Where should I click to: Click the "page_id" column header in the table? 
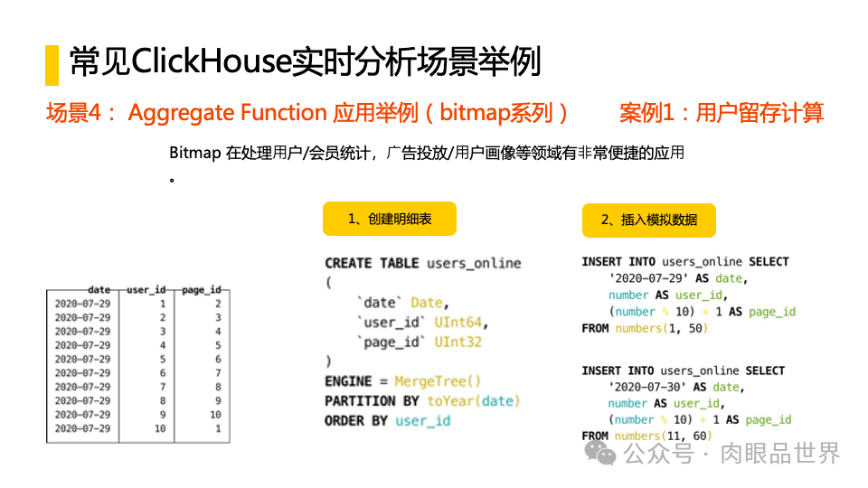point(202,289)
